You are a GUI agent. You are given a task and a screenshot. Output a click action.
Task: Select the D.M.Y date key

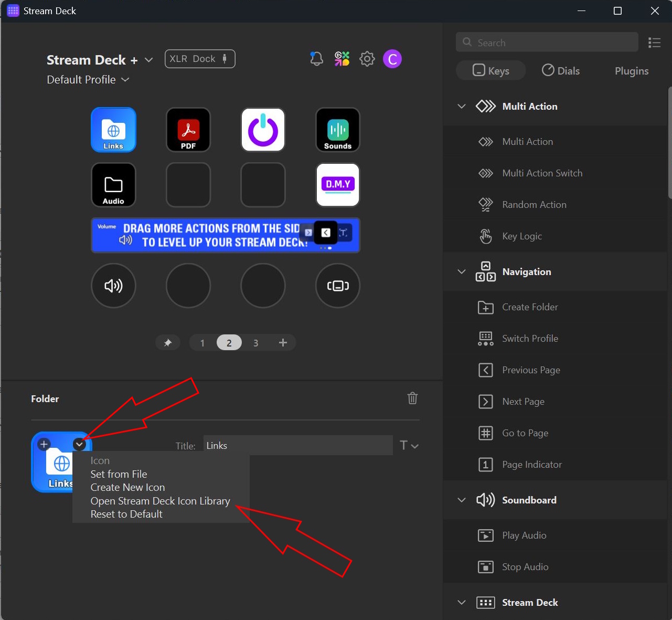tap(338, 185)
